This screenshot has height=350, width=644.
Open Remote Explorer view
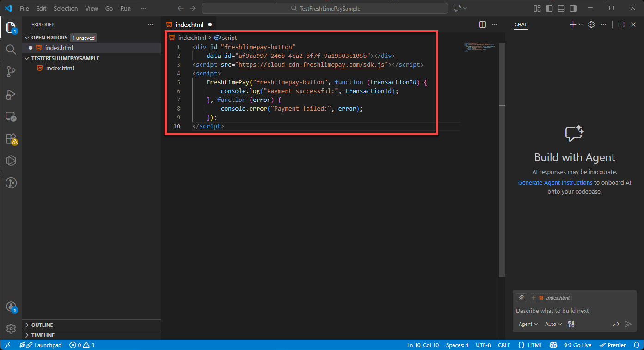(x=11, y=116)
